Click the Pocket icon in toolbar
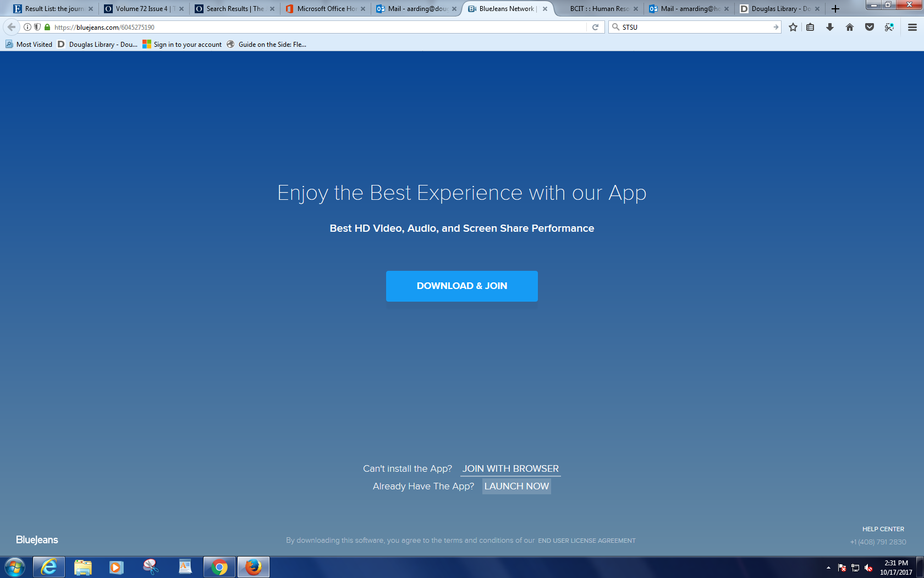The height and width of the screenshot is (578, 924). point(870,27)
